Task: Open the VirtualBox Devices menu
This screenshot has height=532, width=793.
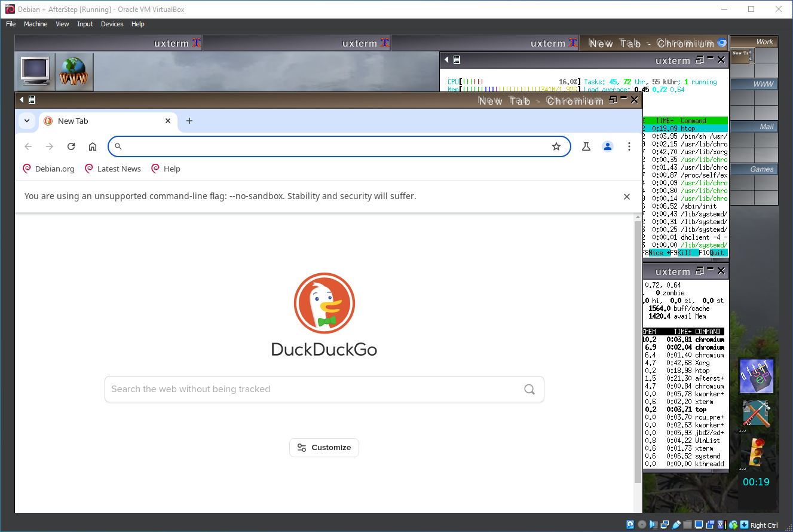Action: 112,24
